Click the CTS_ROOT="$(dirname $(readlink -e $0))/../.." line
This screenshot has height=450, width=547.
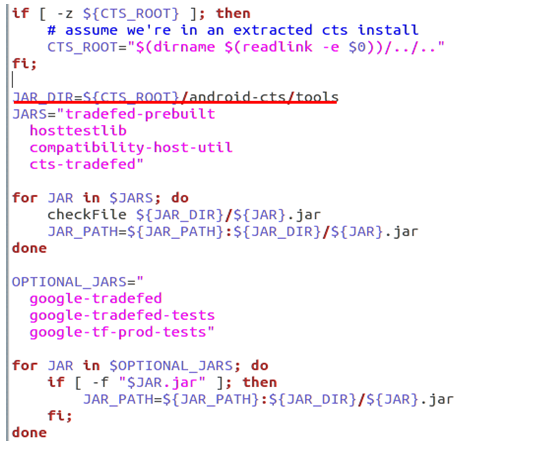(246, 47)
